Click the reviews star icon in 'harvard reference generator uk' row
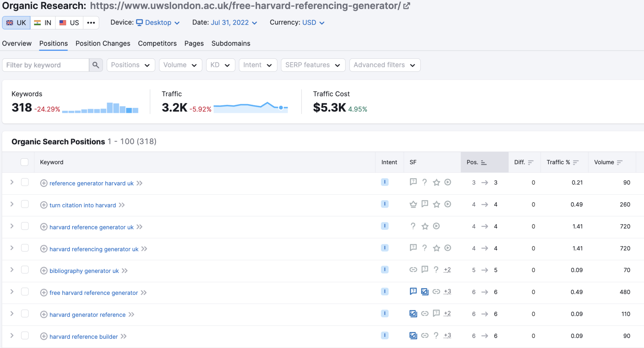This screenshot has height=348, width=644. pos(425,226)
